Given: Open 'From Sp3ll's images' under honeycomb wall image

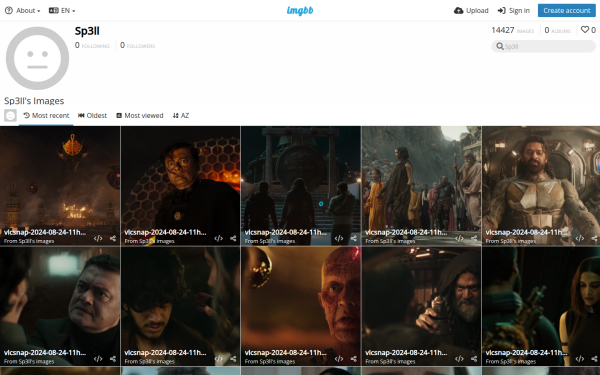Looking at the screenshot, I should [150, 241].
